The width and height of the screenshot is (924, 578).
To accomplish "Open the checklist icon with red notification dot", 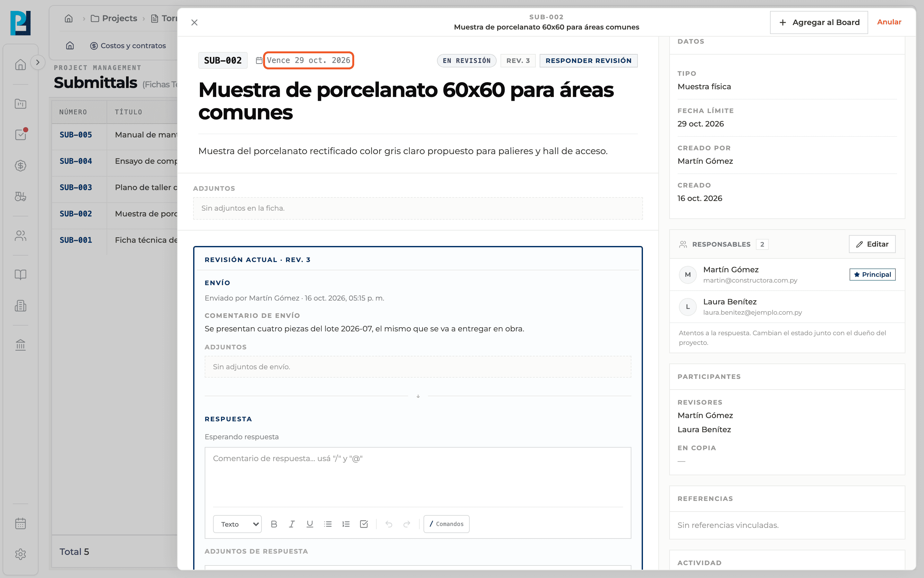I will pos(20,135).
